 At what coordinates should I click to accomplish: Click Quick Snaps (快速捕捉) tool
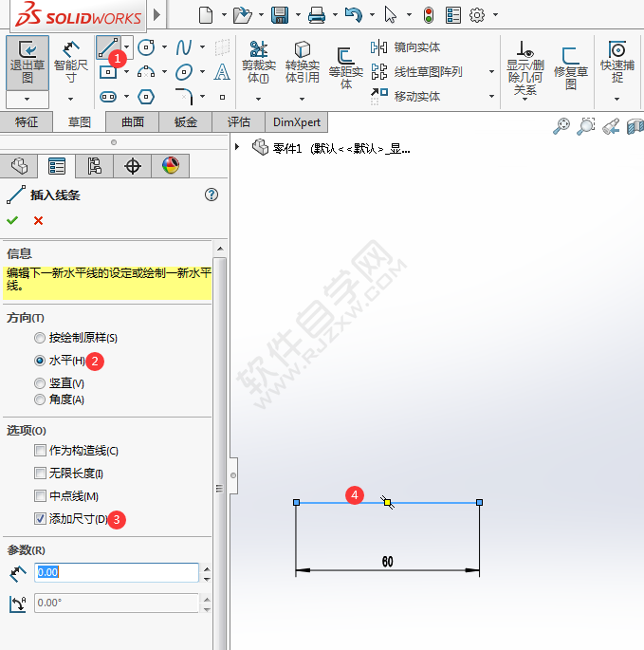(617, 63)
